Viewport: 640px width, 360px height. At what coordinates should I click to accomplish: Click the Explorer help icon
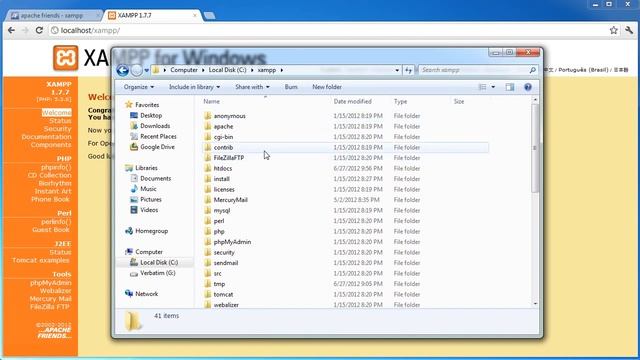528,87
